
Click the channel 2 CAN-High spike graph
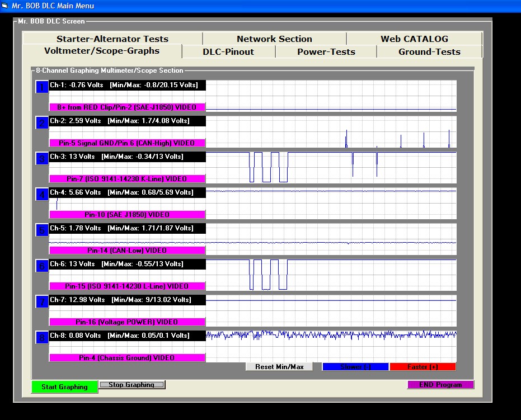(331, 131)
